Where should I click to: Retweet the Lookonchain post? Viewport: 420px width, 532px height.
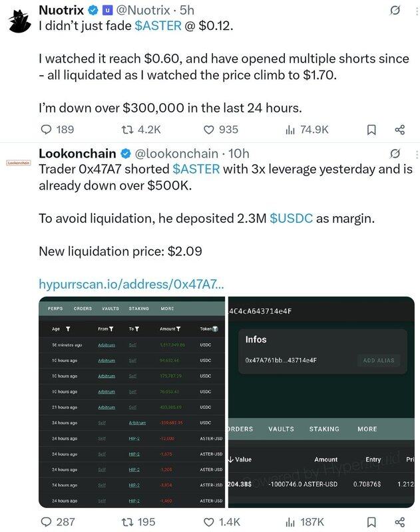[138, 521]
